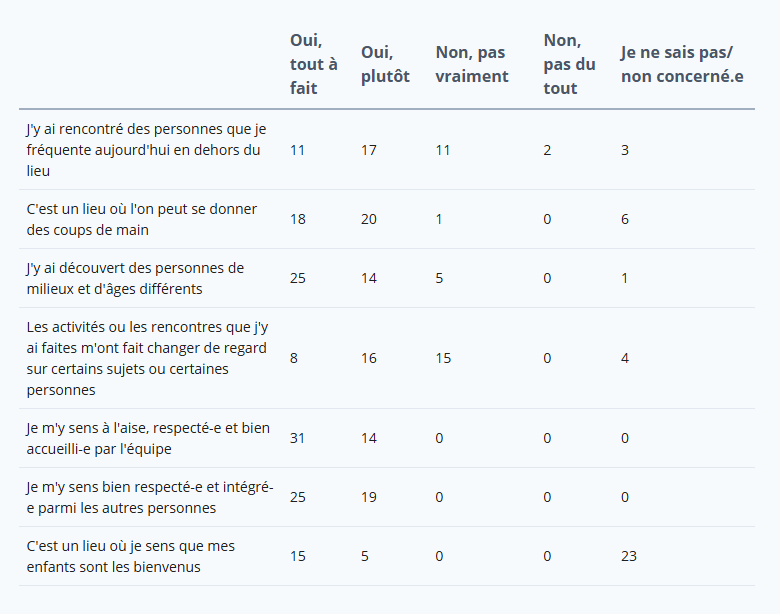Image resolution: width=780 pixels, height=614 pixels.
Task: Select the "Je ne sais pas/ non concerné.e" header
Action: point(681,64)
